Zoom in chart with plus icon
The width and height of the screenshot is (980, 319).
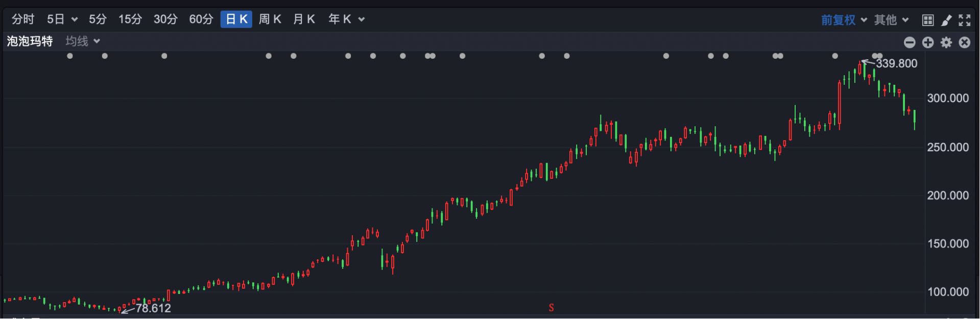click(927, 42)
